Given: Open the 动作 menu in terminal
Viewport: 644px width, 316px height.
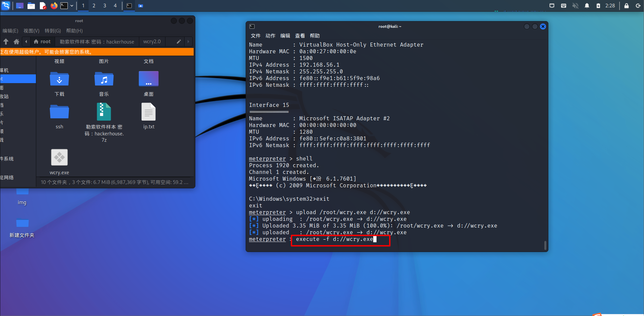Looking at the screenshot, I should pyautogui.click(x=270, y=36).
